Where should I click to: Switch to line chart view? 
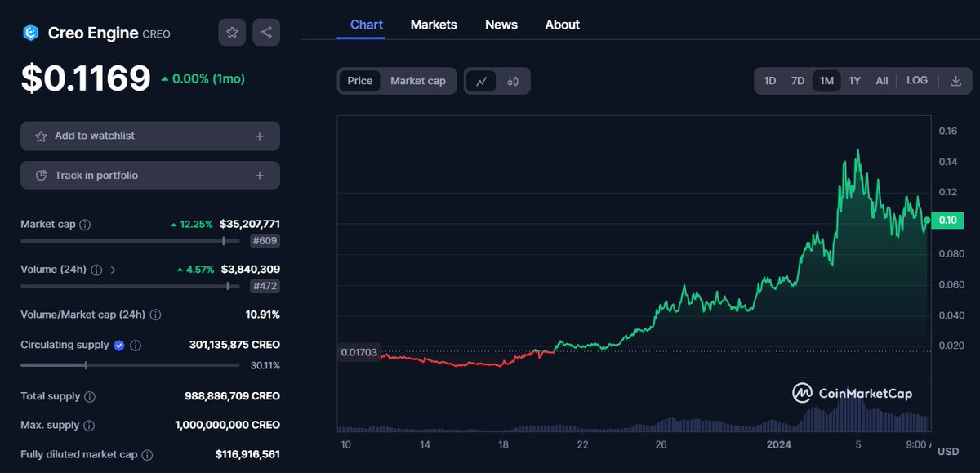pyautogui.click(x=482, y=81)
